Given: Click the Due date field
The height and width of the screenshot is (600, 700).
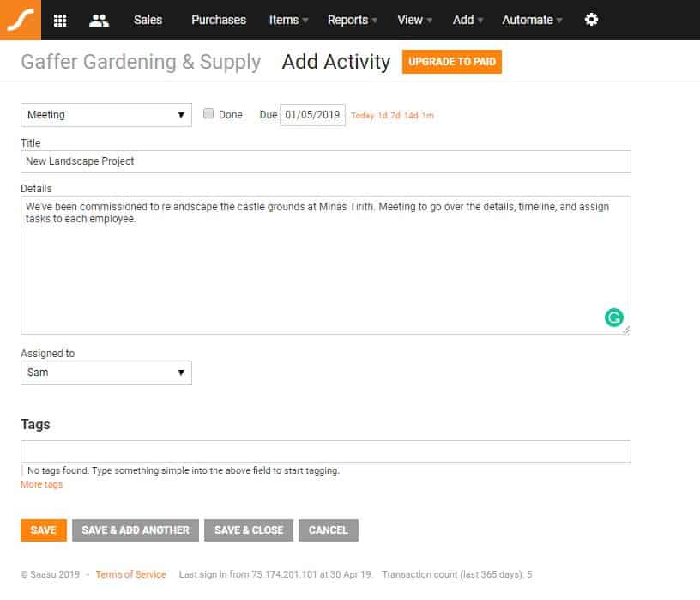Looking at the screenshot, I should coord(312,115).
